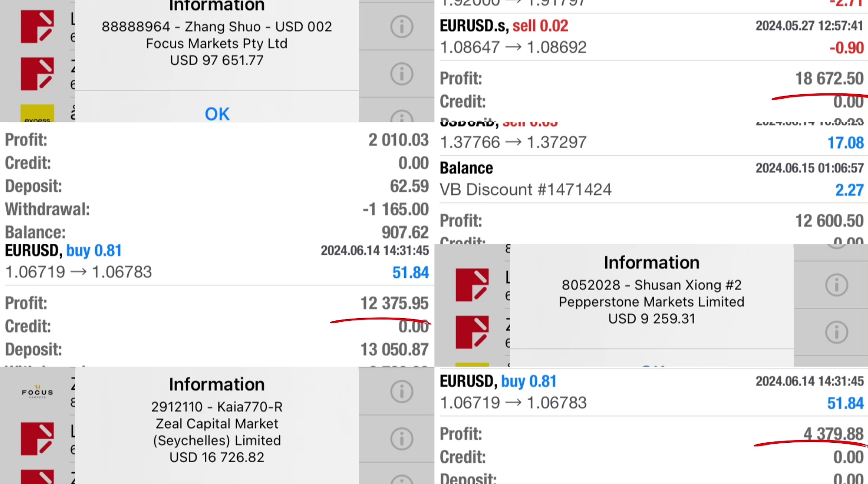
Task: Open the Focus Markets logo account
Action: (x=37, y=392)
